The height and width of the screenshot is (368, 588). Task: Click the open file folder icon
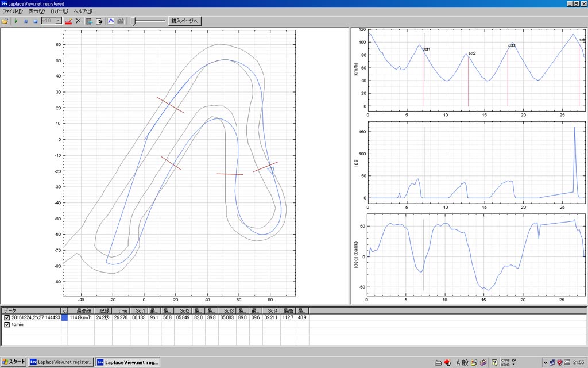[x=5, y=21]
